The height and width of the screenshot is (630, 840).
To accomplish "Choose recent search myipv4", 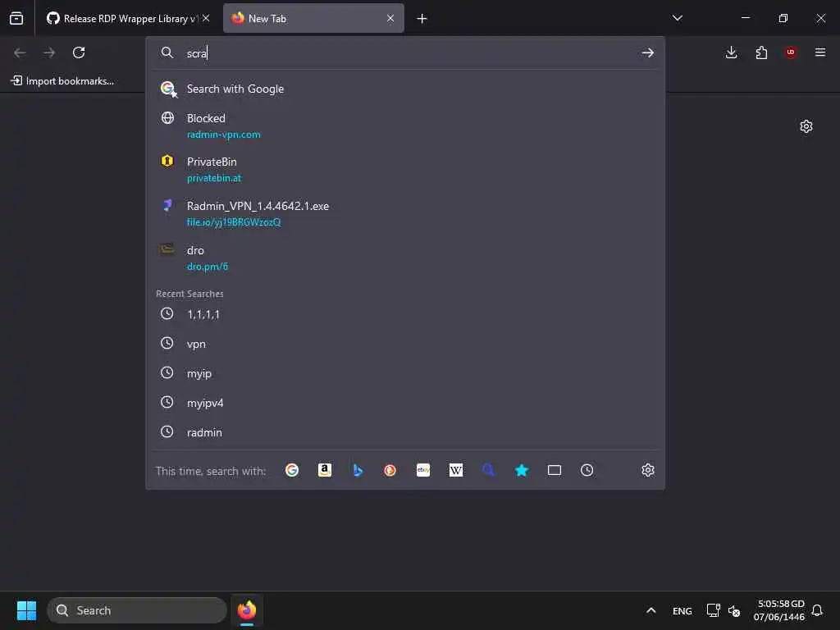I will (x=405, y=403).
